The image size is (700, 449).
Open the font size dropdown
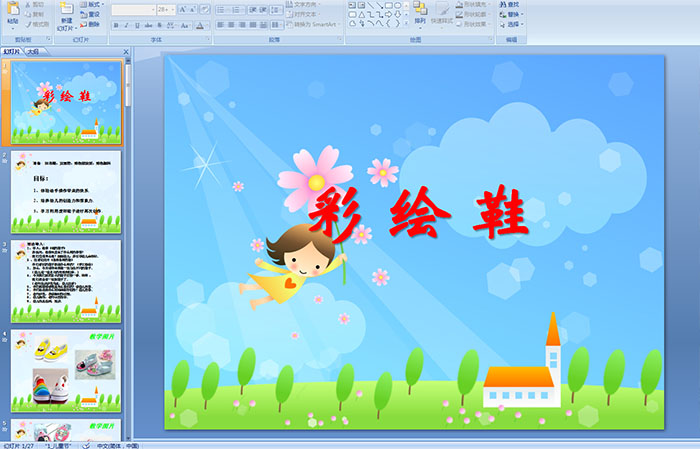pyautogui.click(x=166, y=9)
